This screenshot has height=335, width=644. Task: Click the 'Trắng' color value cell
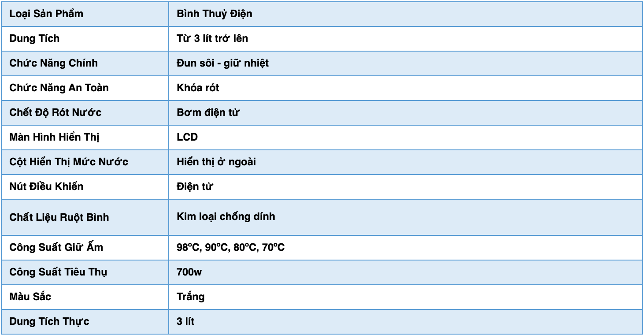coord(405,297)
